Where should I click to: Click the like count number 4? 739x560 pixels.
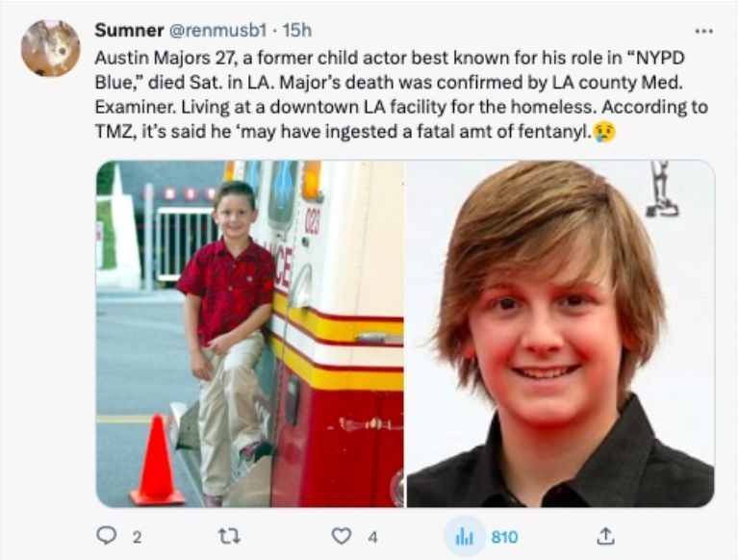[x=371, y=537]
